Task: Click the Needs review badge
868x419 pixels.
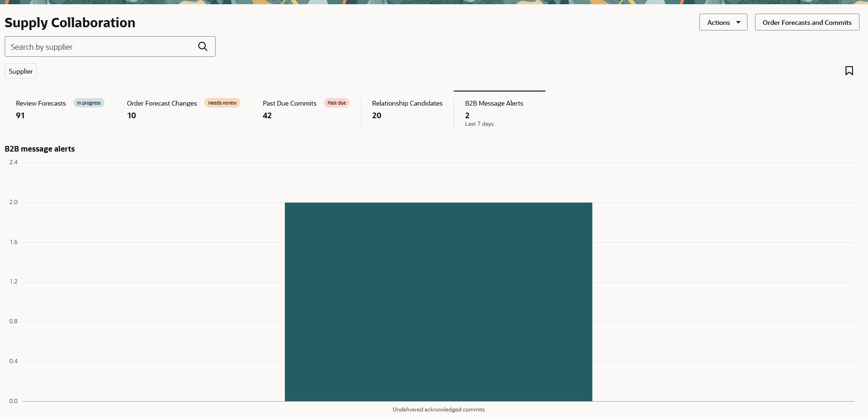Action: tap(222, 103)
